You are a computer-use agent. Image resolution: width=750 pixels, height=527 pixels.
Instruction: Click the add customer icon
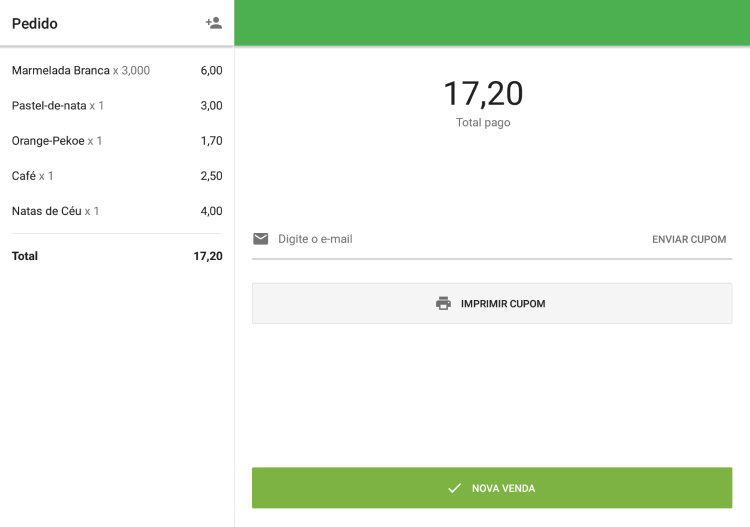click(x=213, y=23)
